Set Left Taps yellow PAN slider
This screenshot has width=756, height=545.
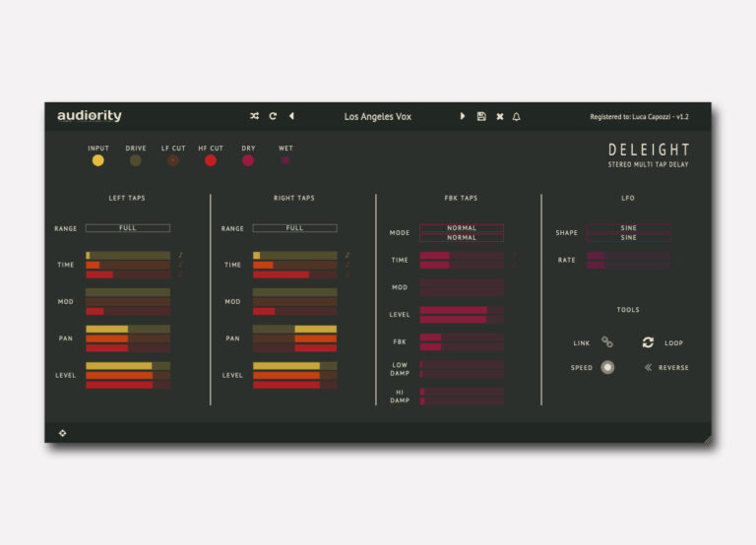[128, 330]
